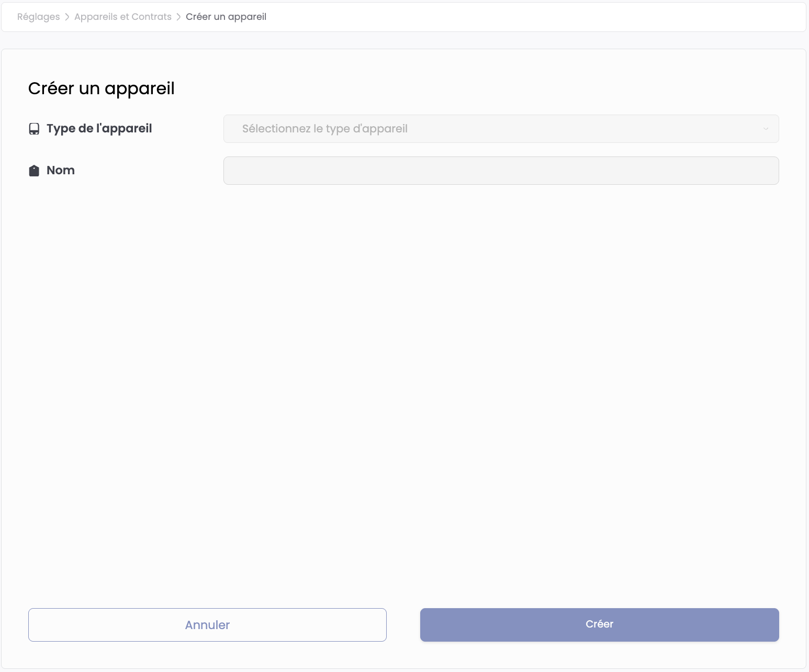Screen dimensions: 809x672
Task: Click breadcrumb chevron after Appareils et Contrats
Action: point(178,17)
